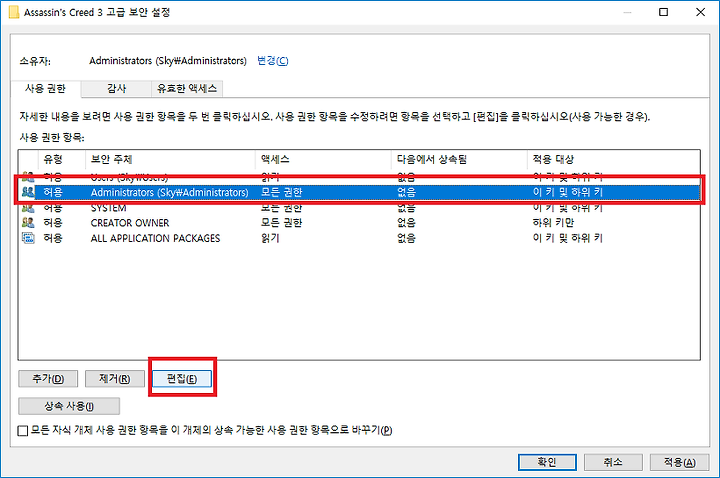Click 읽기 access in ALL APPLICATION PACKAGES row
Viewport: 720px width, 478px height.
pos(270,238)
